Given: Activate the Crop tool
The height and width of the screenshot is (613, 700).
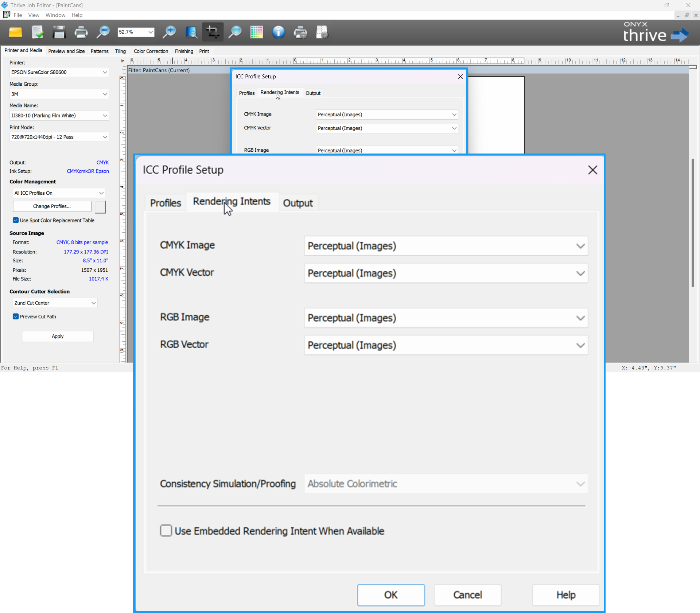Looking at the screenshot, I should [x=213, y=32].
